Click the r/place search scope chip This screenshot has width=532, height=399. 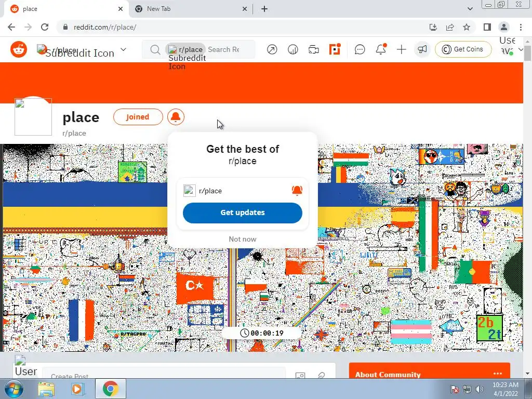pyautogui.click(x=185, y=49)
